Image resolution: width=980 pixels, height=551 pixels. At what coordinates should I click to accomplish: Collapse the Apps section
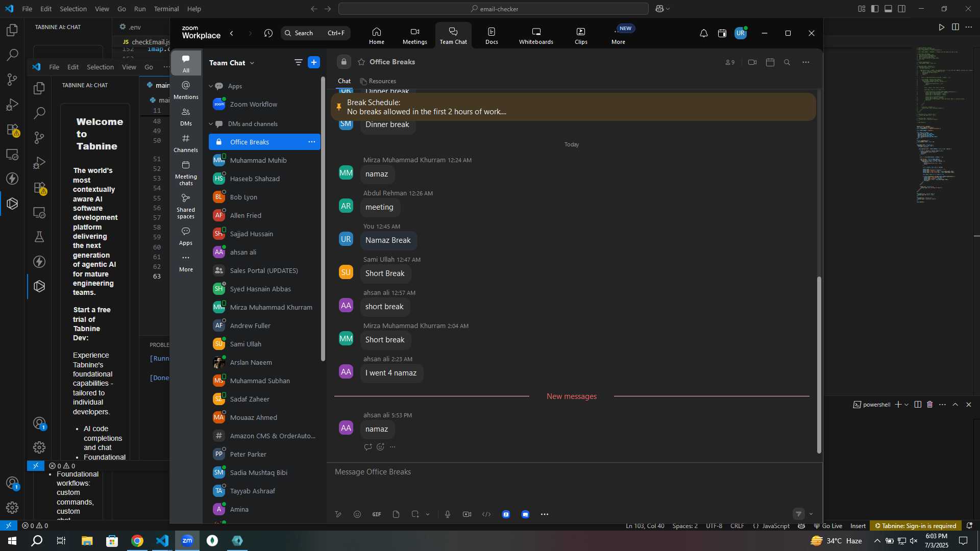click(x=211, y=86)
